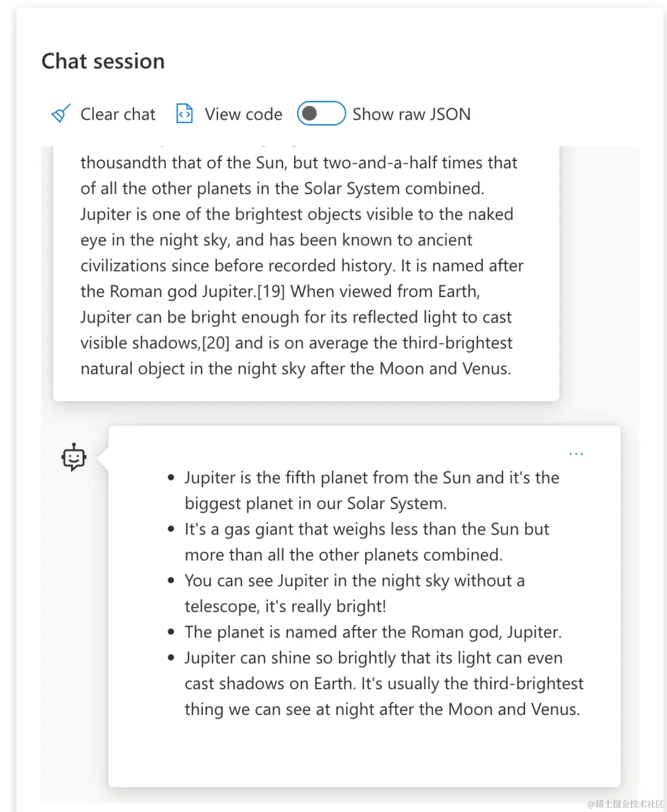Click the assistant robot avatar icon
The height and width of the screenshot is (812, 667).
(x=74, y=457)
